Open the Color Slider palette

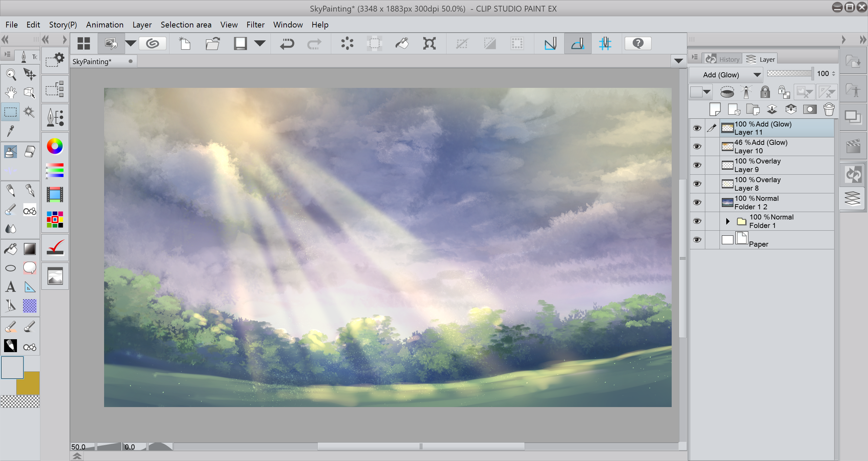55,170
